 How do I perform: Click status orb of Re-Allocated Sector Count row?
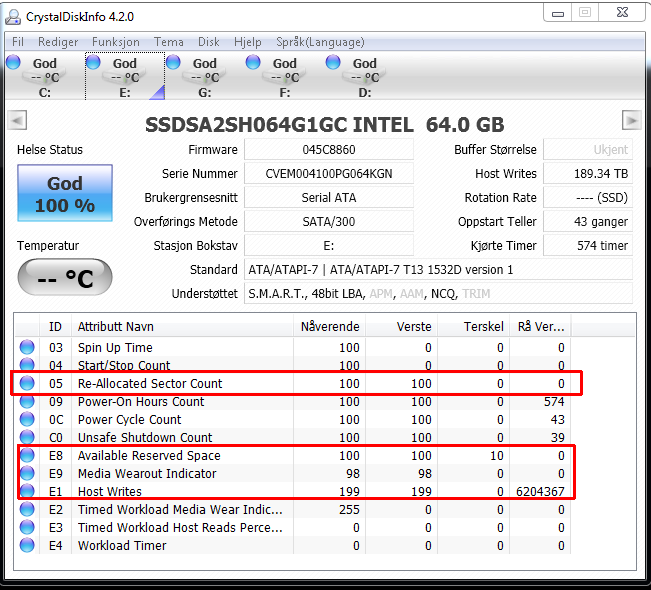27,383
